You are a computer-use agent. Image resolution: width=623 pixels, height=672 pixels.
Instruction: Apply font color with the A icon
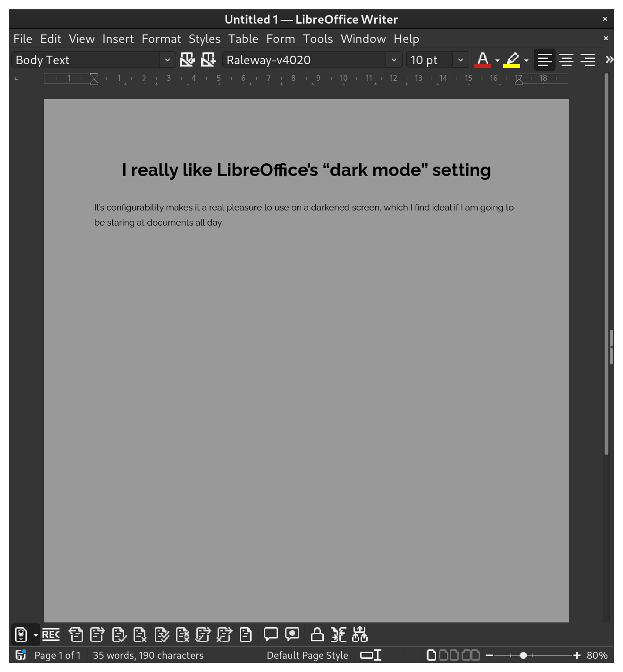tap(483, 59)
